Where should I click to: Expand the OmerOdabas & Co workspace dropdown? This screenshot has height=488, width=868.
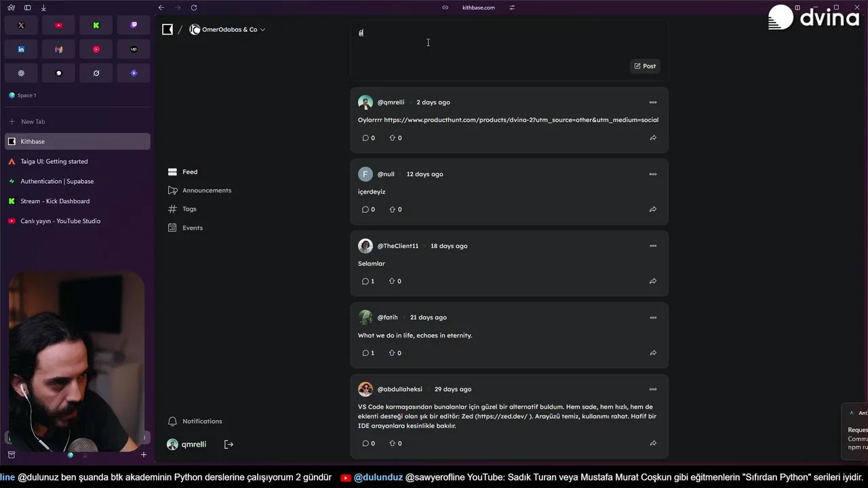coord(228,29)
